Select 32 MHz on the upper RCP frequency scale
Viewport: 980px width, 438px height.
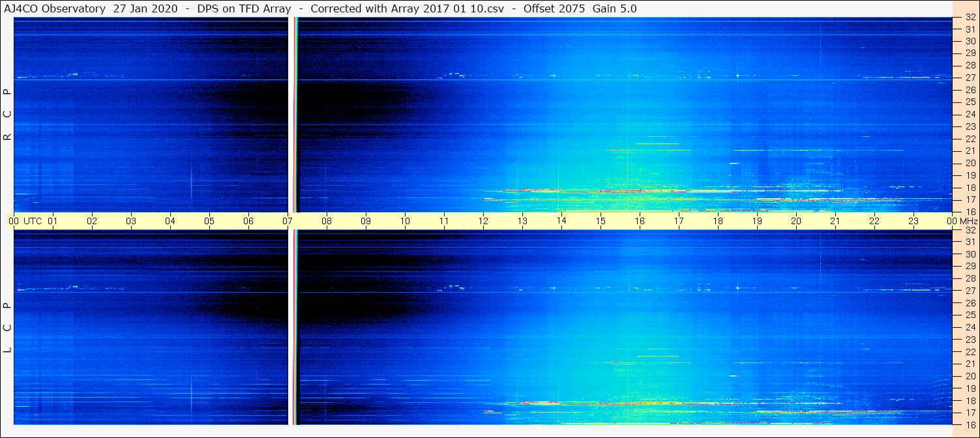click(x=970, y=18)
